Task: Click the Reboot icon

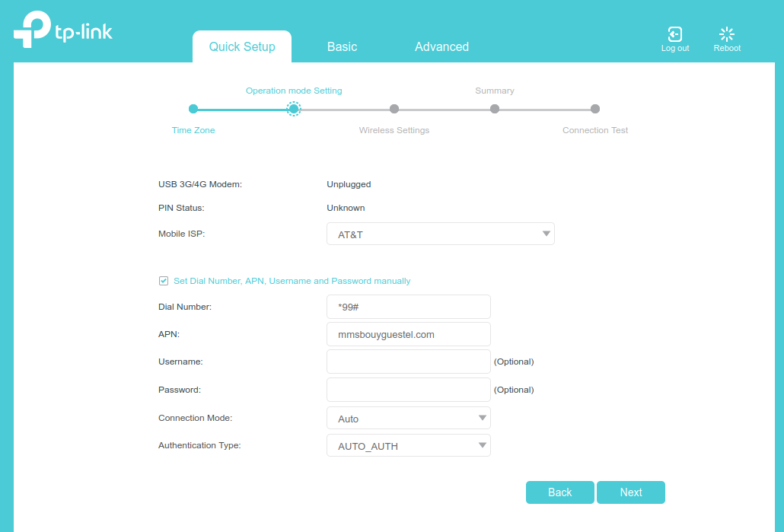Action: pyautogui.click(x=727, y=34)
